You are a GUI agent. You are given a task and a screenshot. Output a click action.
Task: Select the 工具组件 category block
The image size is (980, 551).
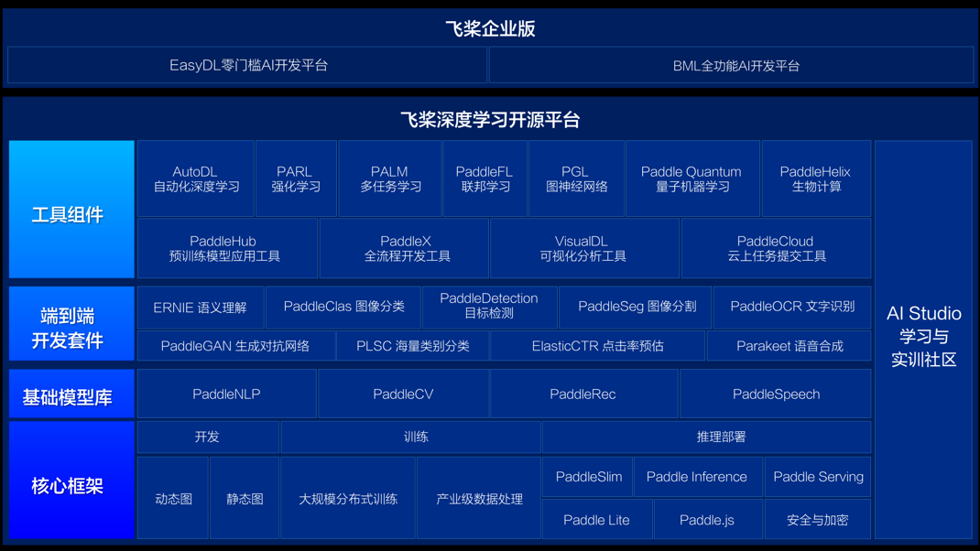pos(71,210)
